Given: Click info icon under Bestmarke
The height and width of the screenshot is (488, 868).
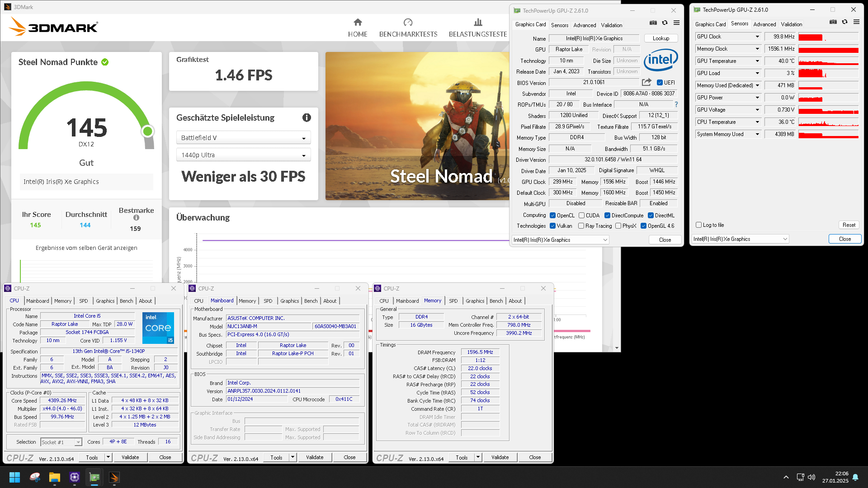Looking at the screenshot, I should (x=136, y=218).
